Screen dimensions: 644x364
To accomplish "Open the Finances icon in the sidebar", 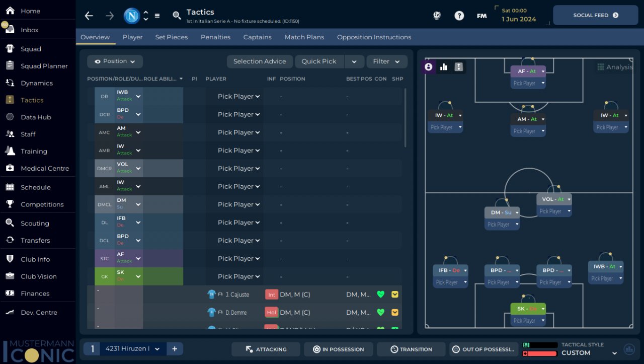I will pos(10,293).
